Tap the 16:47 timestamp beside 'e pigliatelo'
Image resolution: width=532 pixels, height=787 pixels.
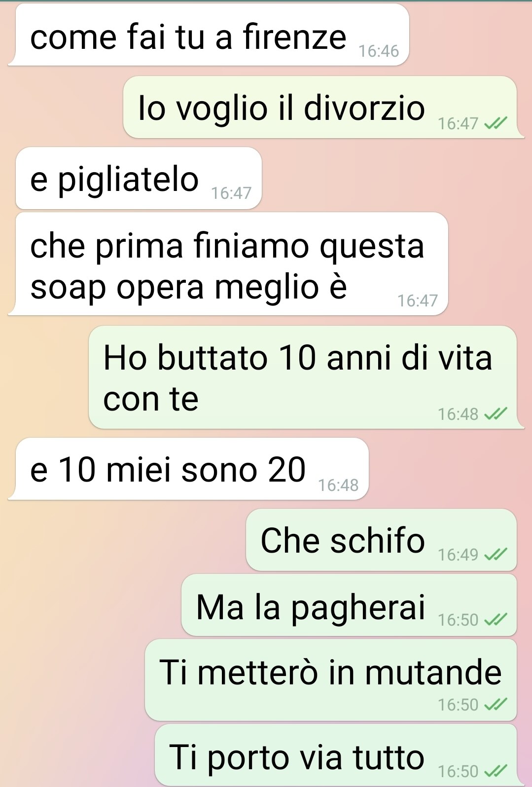231,192
